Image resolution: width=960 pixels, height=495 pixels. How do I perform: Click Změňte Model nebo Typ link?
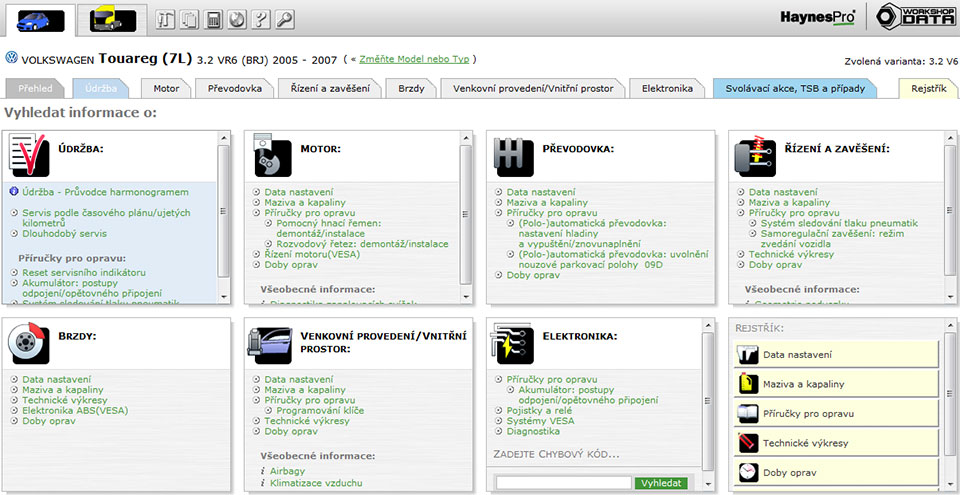pyautogui.click(x=414, y=59)
